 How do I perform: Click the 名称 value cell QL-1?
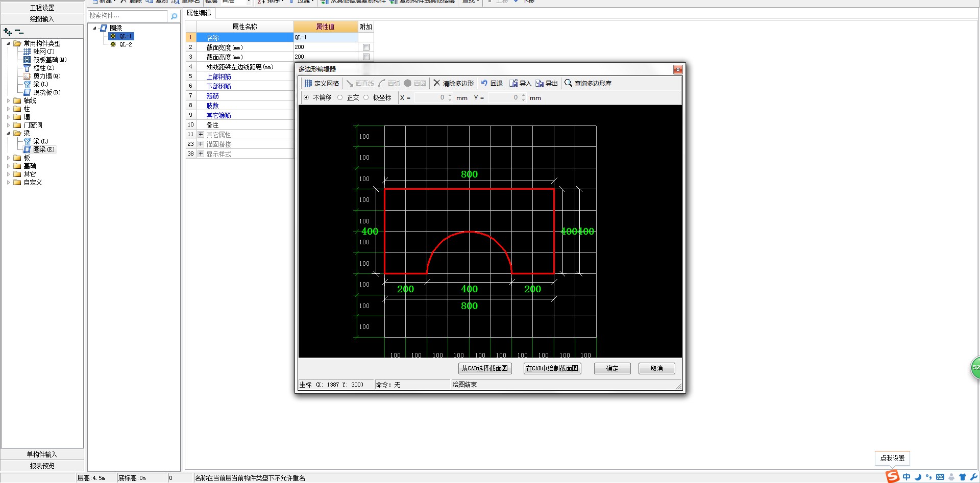click(x=326, y=37)
